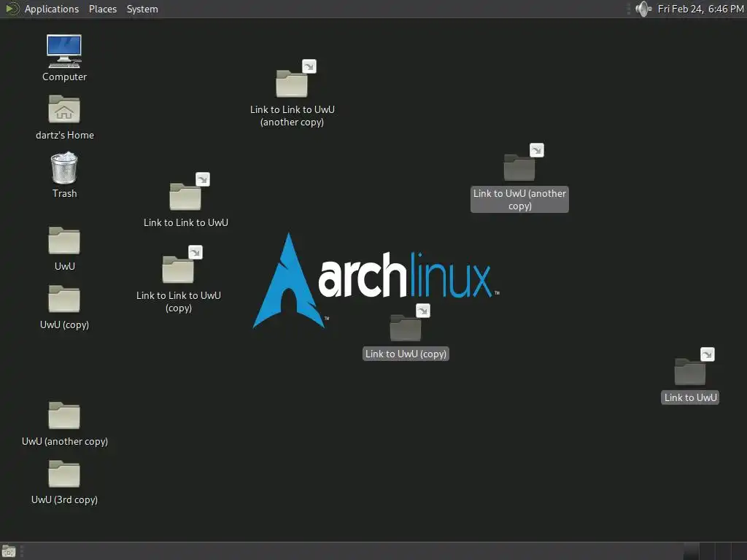Open dartz's Home folder icon
747x560 pixels.
click(x=64, y=109)
